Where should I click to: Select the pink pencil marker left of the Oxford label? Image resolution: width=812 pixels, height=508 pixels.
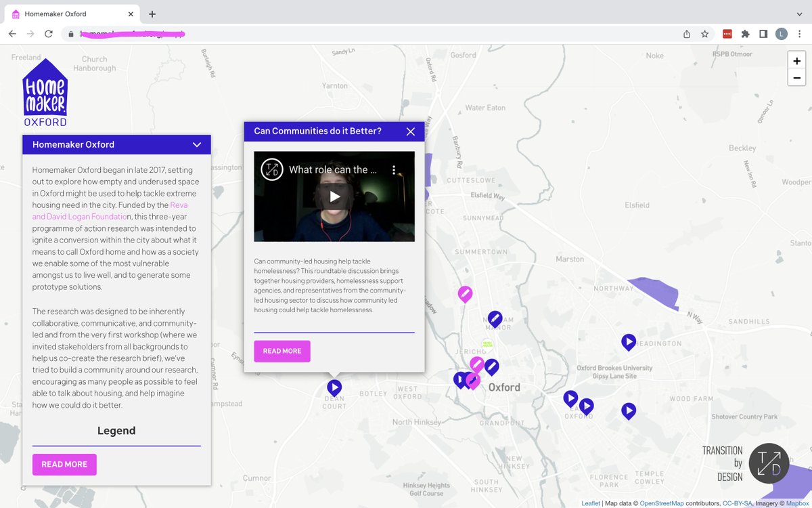click(x=473, y=381)
